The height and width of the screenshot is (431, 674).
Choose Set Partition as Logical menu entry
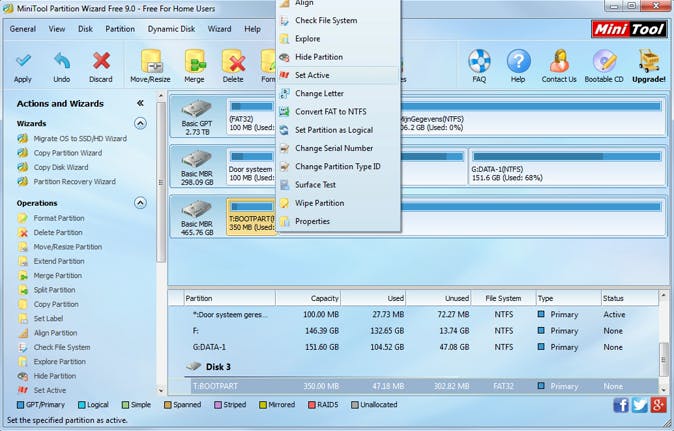[x=337, y=130]
